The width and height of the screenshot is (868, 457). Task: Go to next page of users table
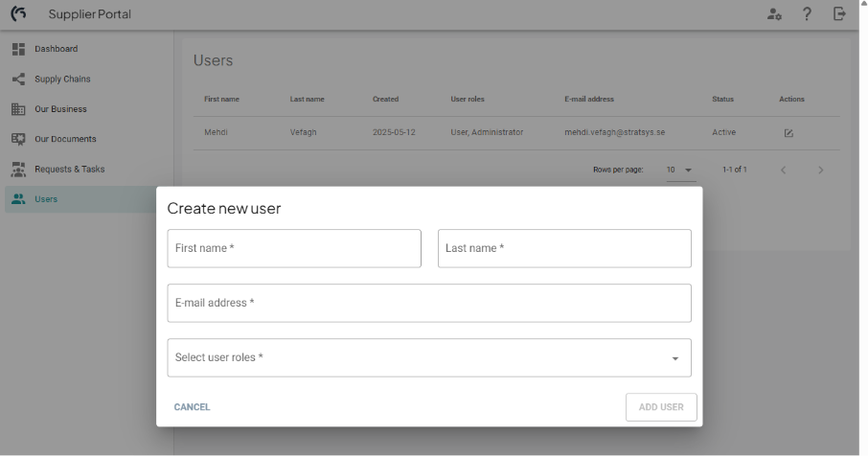coord(820,171)
